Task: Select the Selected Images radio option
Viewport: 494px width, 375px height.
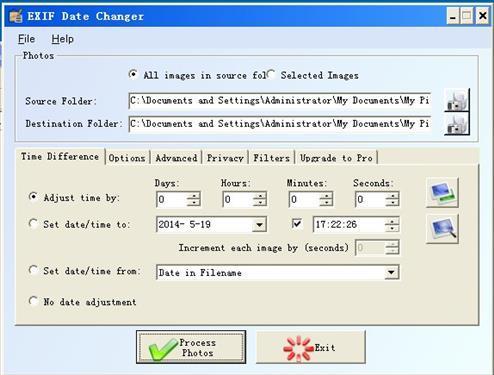Action: [x=271, y=74]
